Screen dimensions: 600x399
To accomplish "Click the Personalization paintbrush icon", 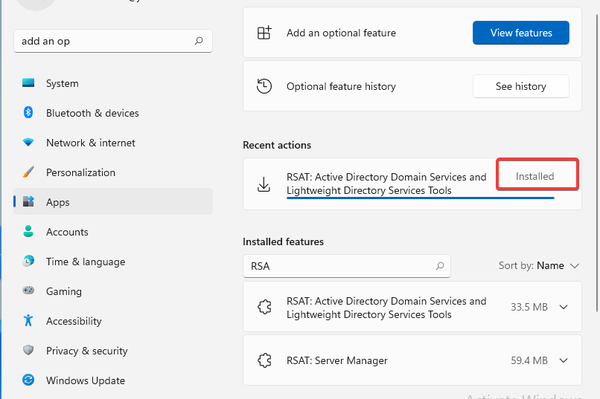I will pos(28,172).
